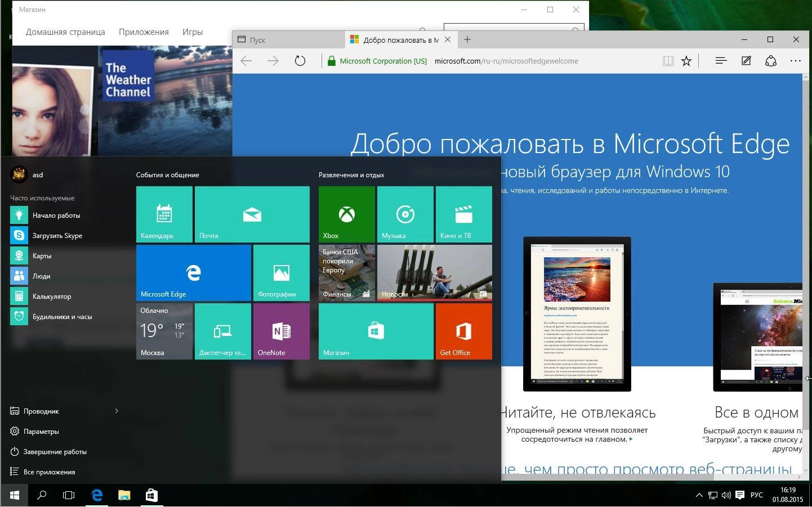Open taskbar search magnifier

pos(42,495)
